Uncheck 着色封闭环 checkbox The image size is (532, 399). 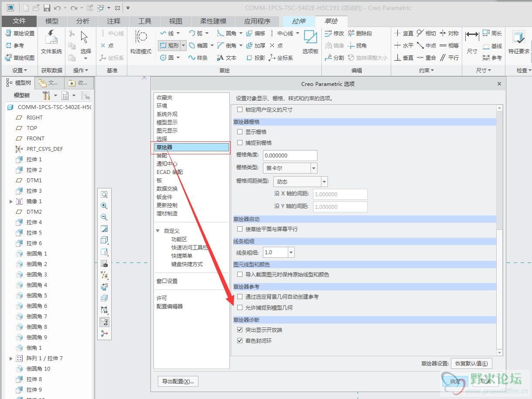pos(239,341)
